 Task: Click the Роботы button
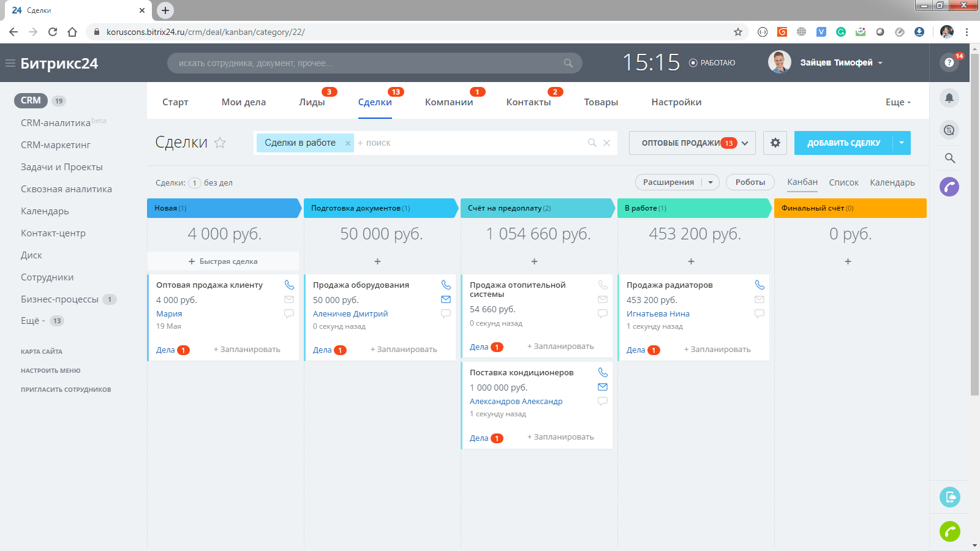(750, 182)
